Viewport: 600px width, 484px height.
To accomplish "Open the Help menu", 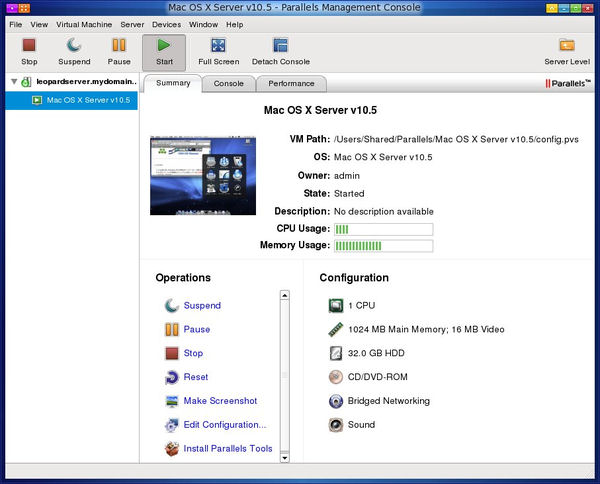I will 235,24.
